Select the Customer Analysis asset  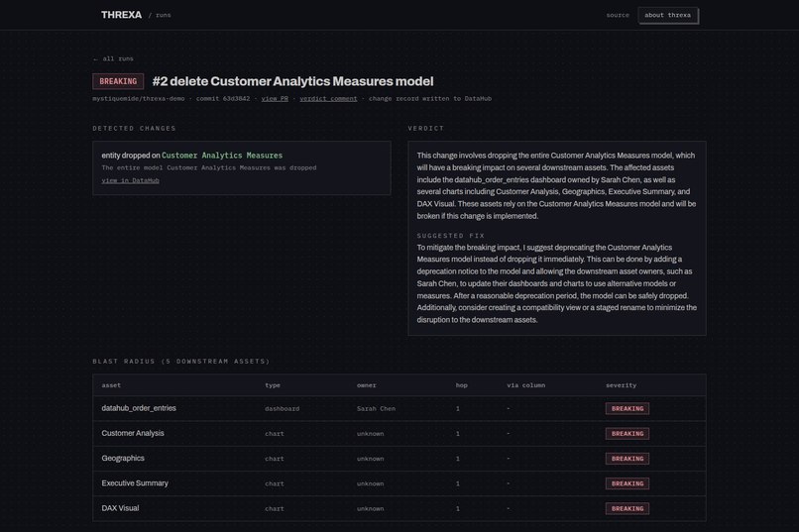pos(133,433)
